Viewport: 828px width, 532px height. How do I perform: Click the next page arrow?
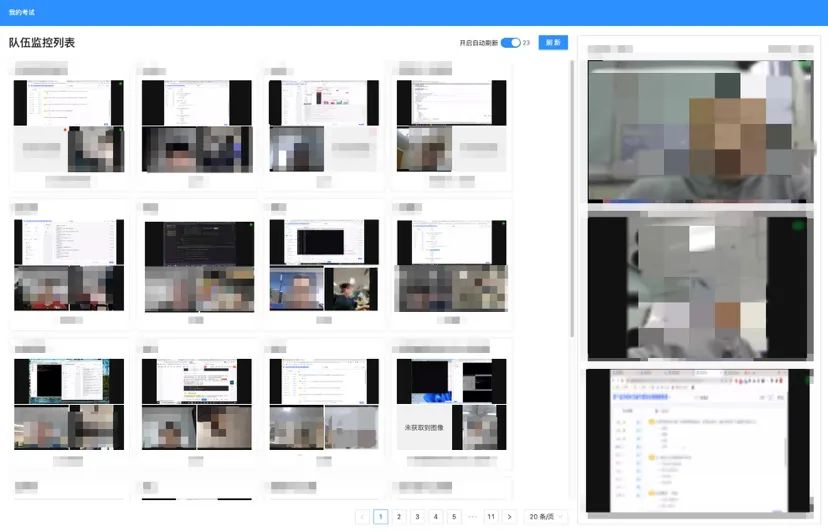click(510, 517)
